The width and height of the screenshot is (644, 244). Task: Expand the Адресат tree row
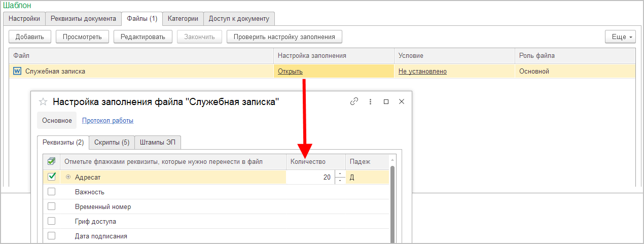(68, 177)
